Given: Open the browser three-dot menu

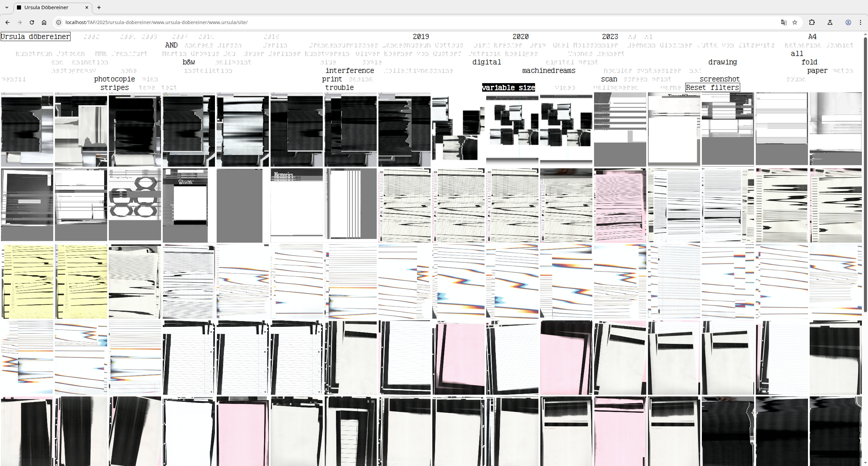Looking at the screenshot, I should tap(860, 22).
